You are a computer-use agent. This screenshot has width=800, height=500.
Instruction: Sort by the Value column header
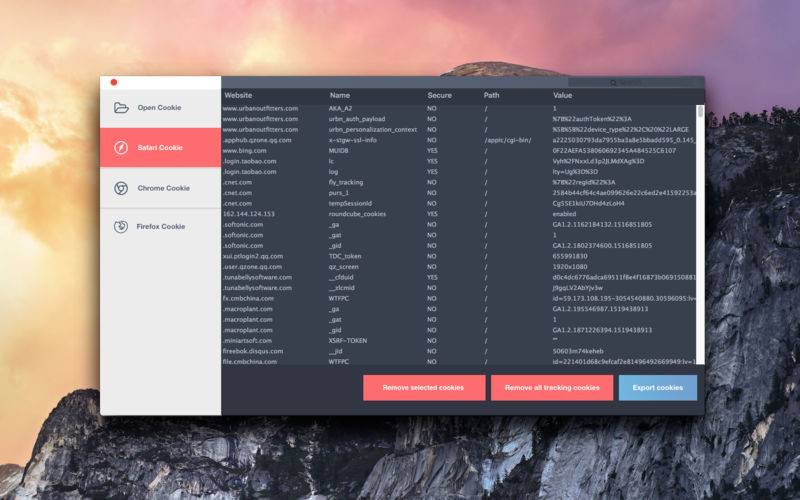point(562,95)
